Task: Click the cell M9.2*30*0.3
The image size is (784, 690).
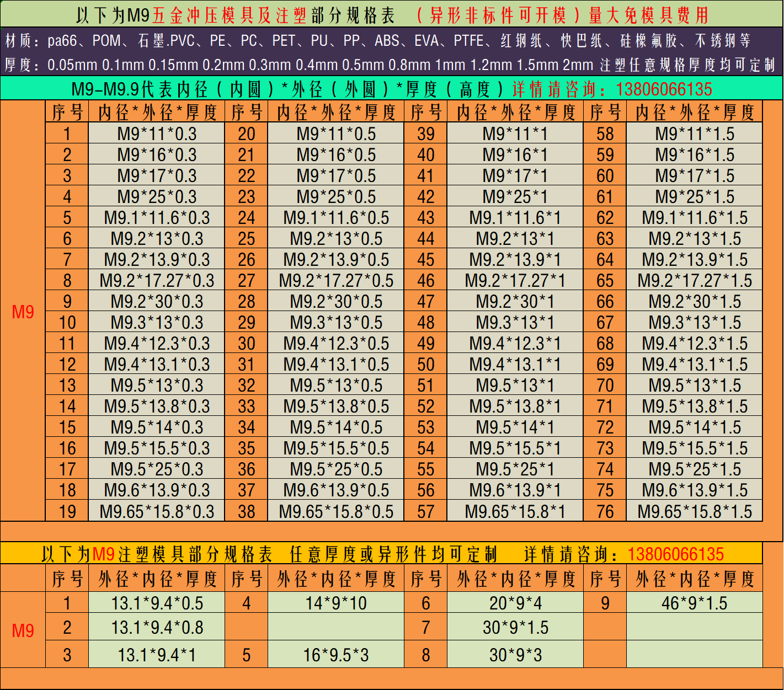Action: coord(157,301)
